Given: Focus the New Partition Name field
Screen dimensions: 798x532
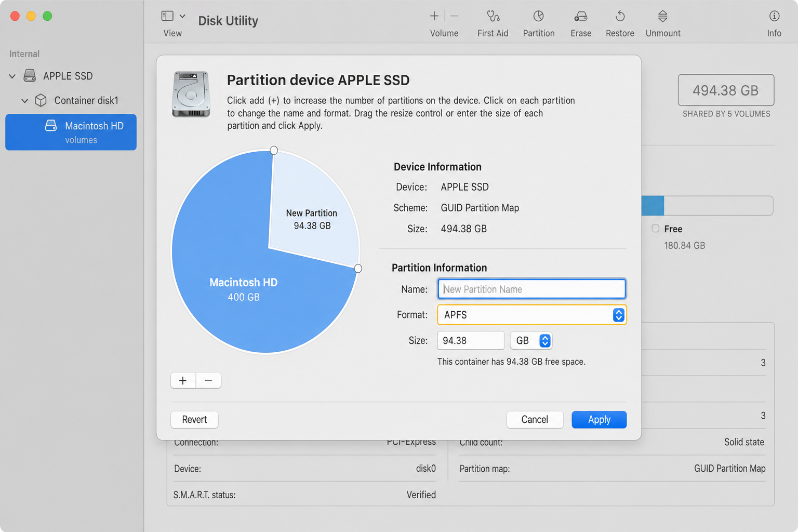Looking at the screenshot, I should pos(531,289).
